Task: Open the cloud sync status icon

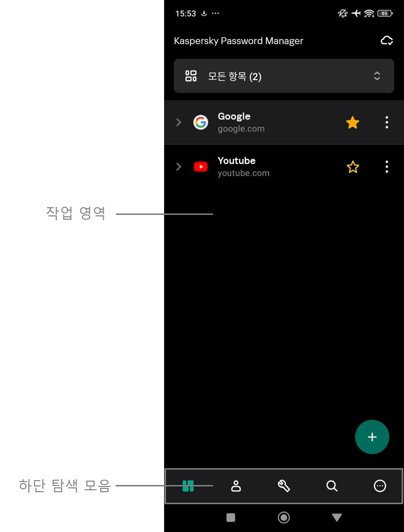Action: [x=386, y=41]
